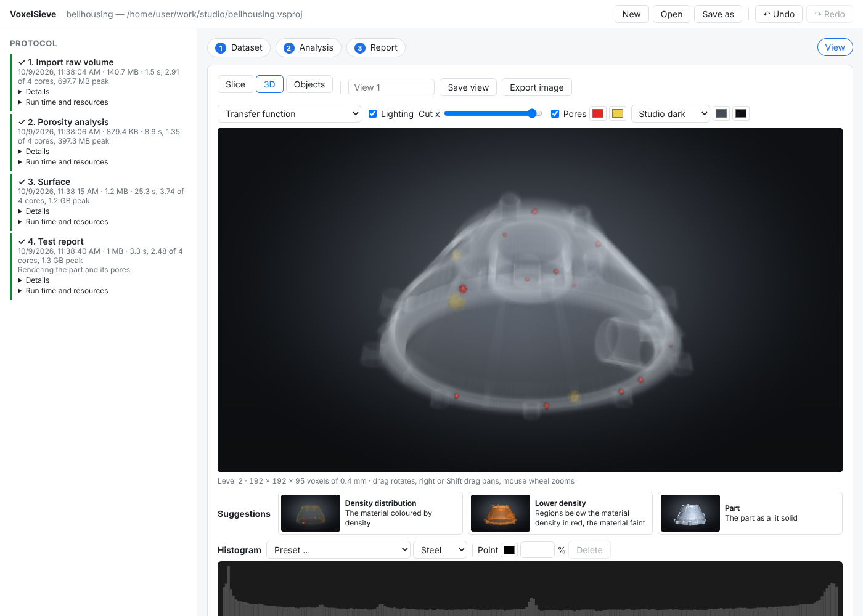Open the histogram Preset dropdown
The image size is (863, 616).
tap(338, 550)
